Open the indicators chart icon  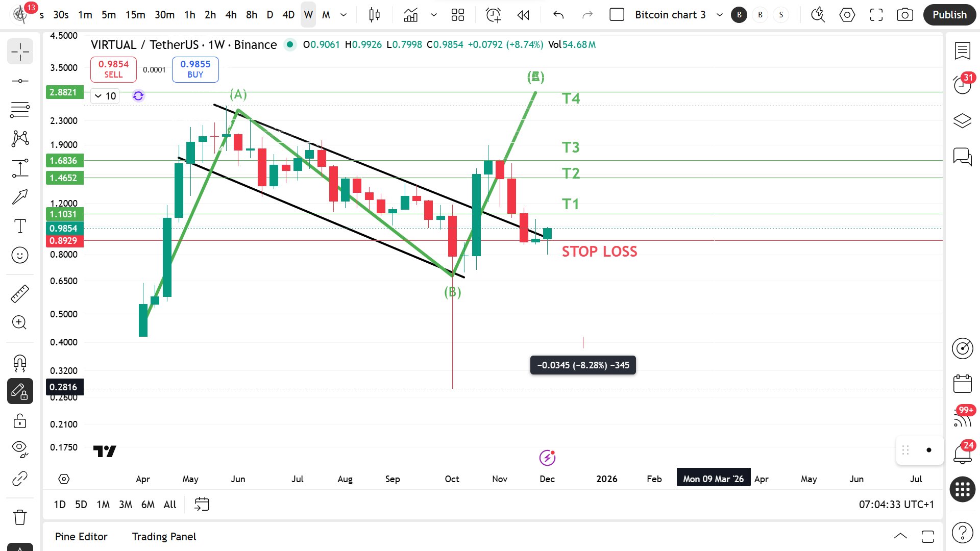410,15
